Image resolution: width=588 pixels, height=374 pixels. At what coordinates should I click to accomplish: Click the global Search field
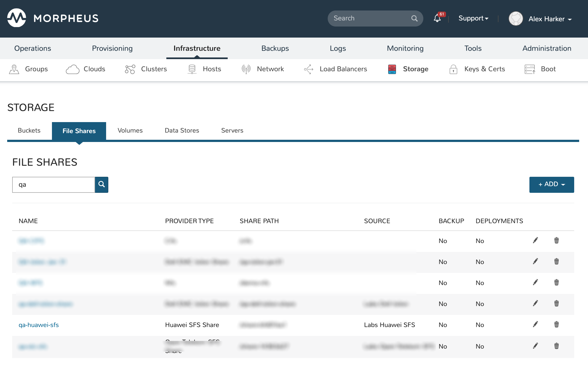370,19
